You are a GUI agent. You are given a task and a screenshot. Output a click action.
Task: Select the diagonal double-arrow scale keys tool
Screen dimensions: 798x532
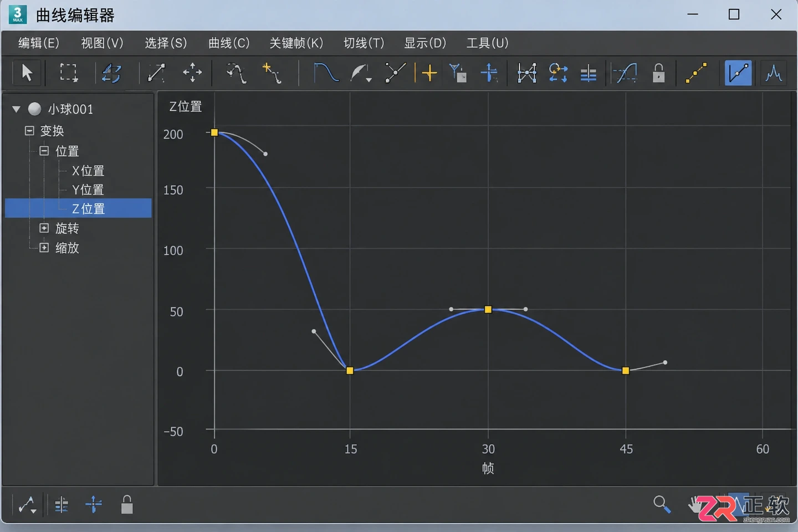click(x=156, y=73)
